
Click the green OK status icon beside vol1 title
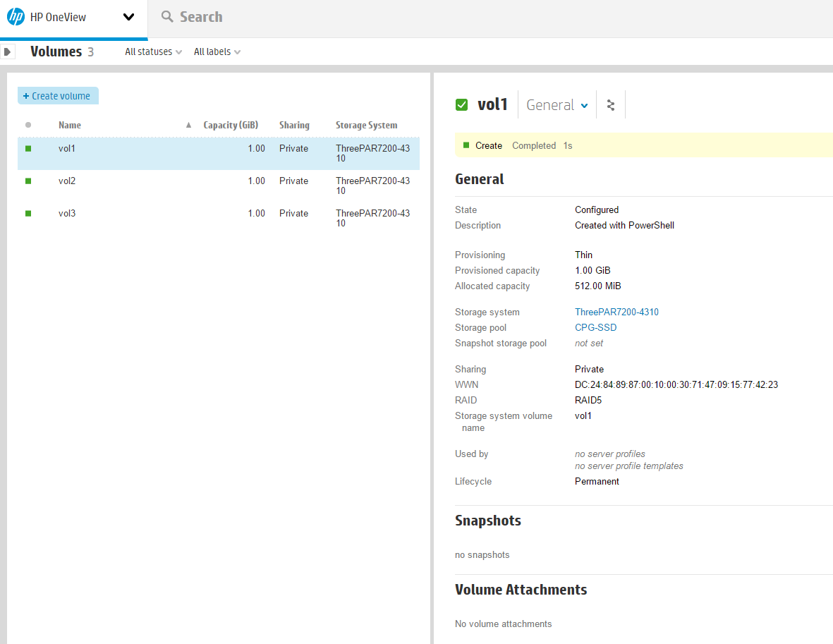point(462,104)
